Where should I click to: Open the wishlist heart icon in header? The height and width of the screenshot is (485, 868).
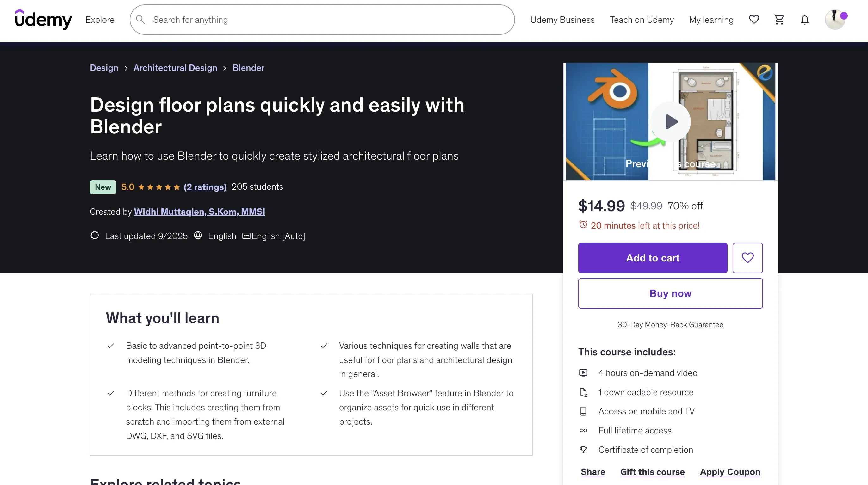754,20
